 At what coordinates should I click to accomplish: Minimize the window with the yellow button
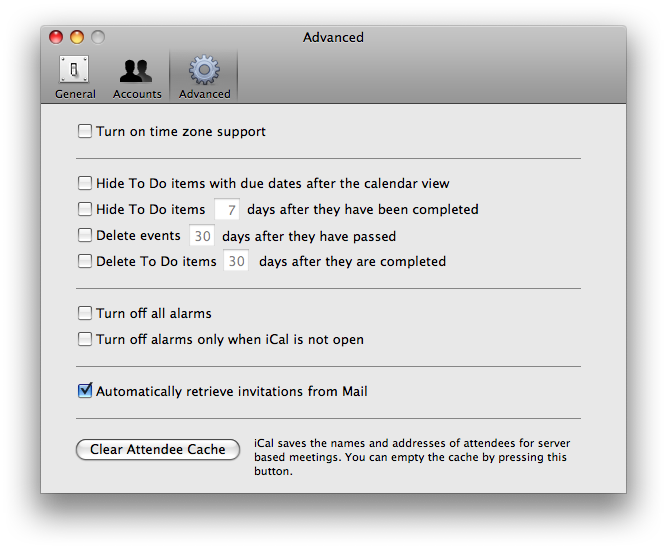pyautogui.click(x=77, y=37)
